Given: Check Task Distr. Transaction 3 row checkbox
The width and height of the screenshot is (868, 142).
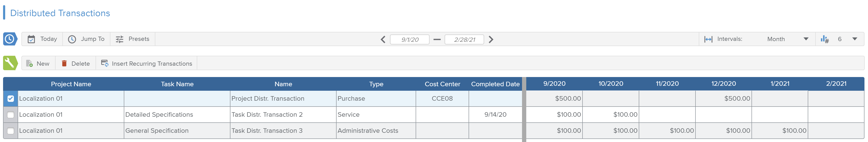Looking at the screenshot, I should [11, 131].
